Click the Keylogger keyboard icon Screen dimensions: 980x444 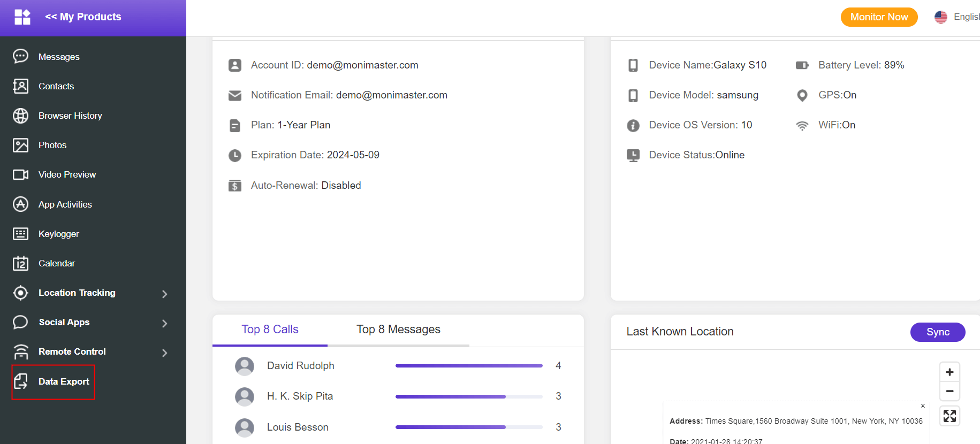[x=20, y=233]
